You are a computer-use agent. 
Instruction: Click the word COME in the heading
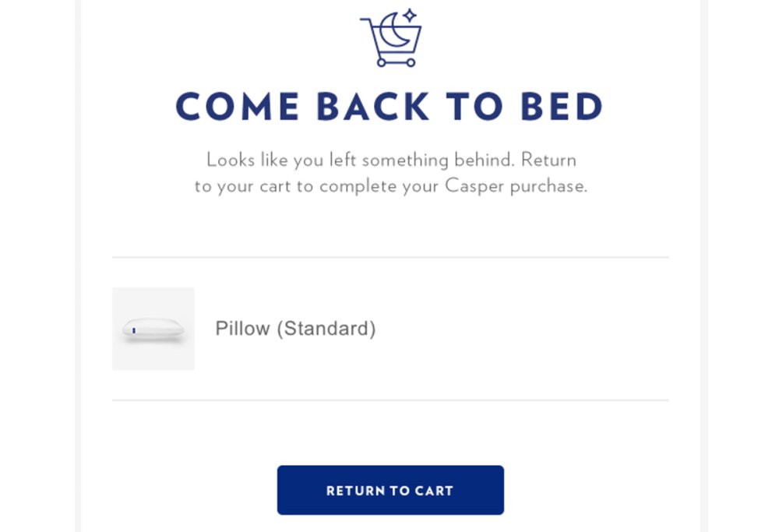pos(238,106)
